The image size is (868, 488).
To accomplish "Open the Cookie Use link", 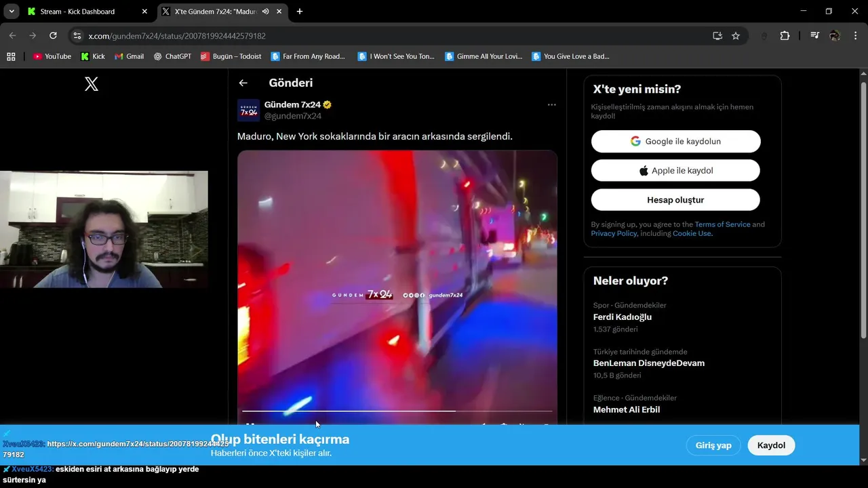I will click(692, 233).
